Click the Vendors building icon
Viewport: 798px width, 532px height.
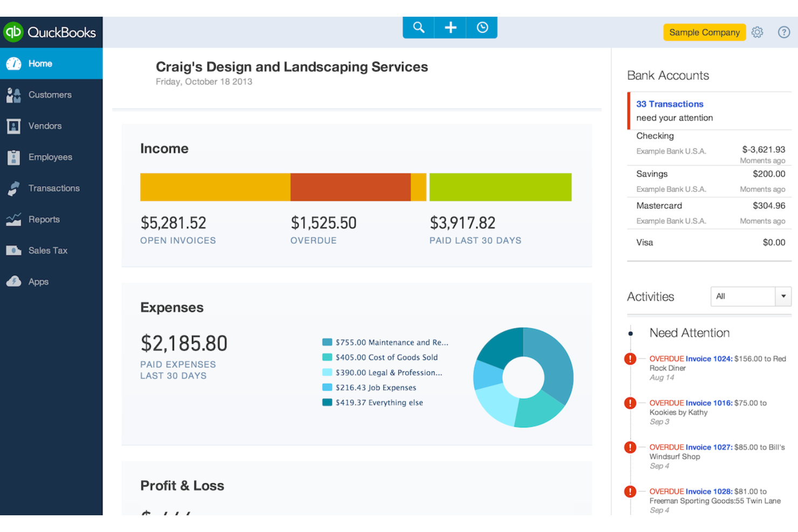pos(13,126)
